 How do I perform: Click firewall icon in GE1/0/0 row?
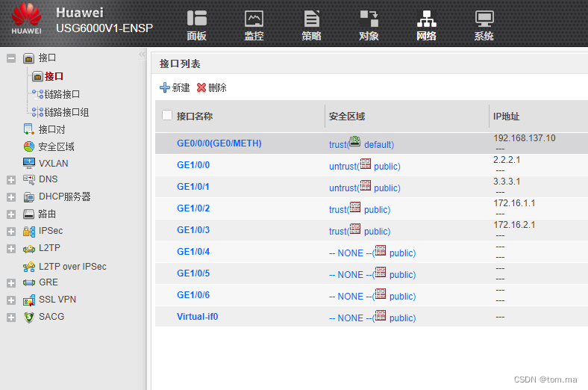click(x=365, y=164)
